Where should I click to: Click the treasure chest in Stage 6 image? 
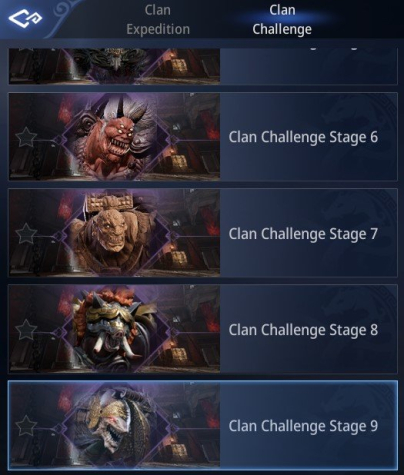pos(179,163)
